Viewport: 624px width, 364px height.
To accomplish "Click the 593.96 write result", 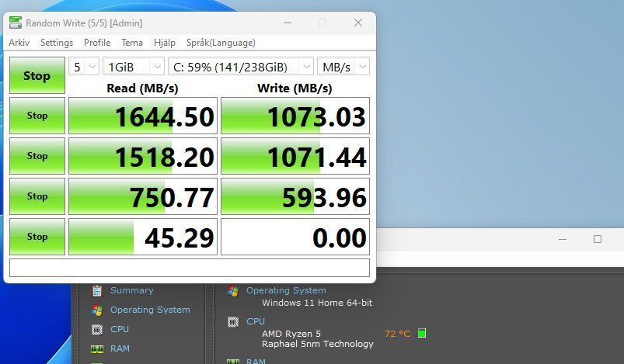I will 295,196.
